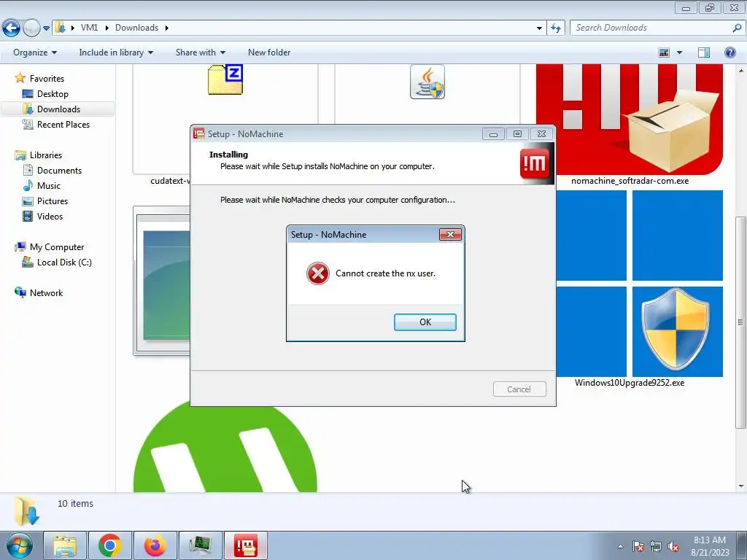This screenshot has height=560, width=747.
Task: Click New folder in the toolbar
Action: pyautogui.click(x=269, y=52)
